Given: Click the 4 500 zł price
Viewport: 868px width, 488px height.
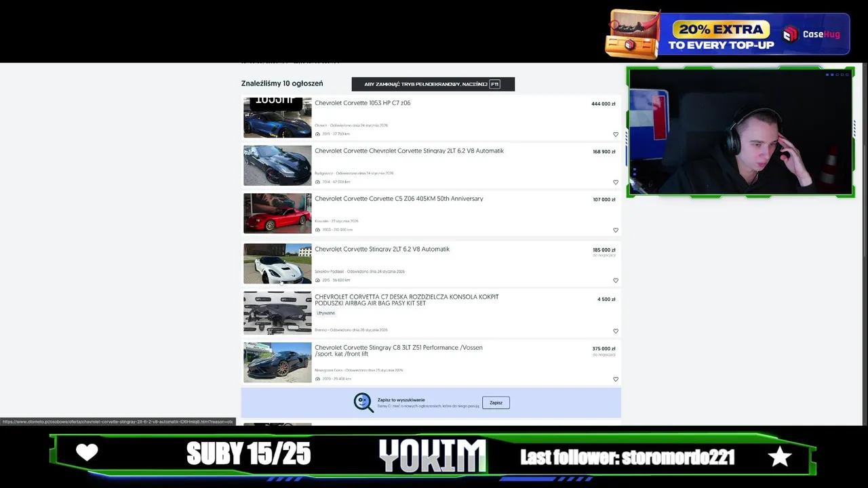Looking at the screenshot, I should pyautogui.click(x=606, y=299).
